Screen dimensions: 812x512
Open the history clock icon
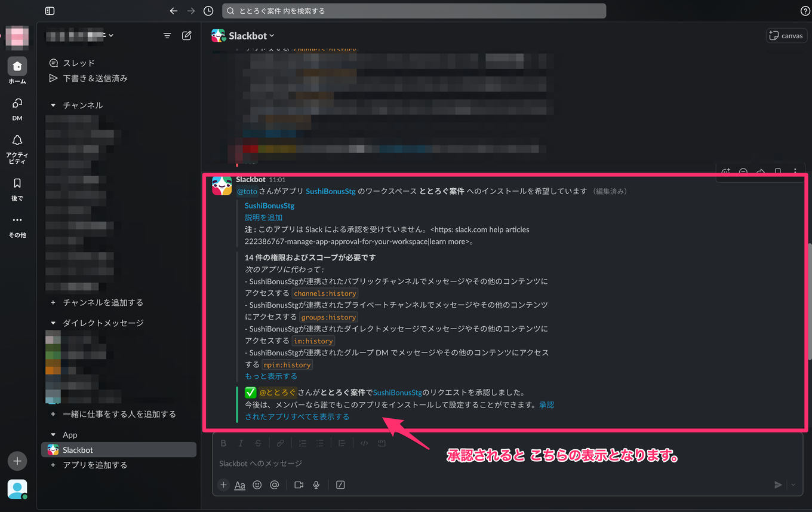pos(208,11)
